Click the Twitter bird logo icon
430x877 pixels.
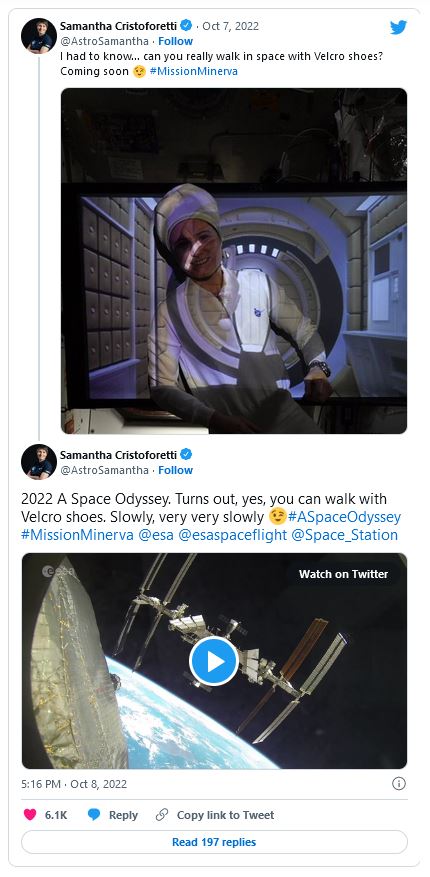click(x=398, y=27)
